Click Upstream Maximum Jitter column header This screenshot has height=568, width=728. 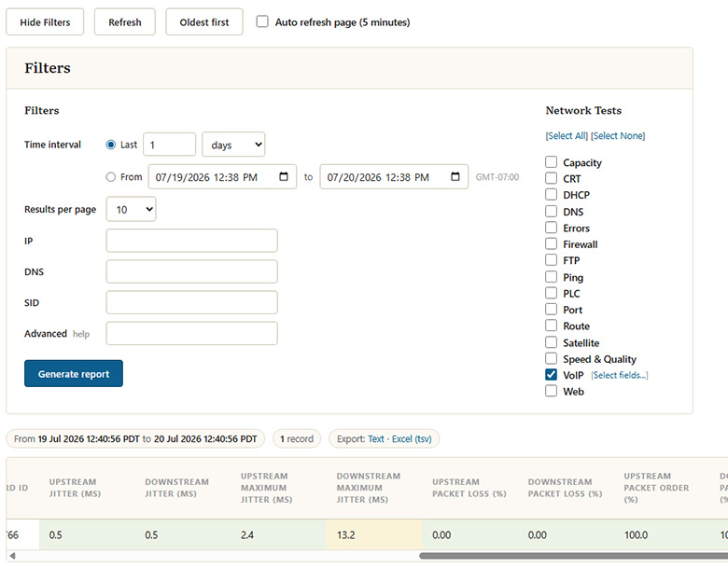click(267, 488)
